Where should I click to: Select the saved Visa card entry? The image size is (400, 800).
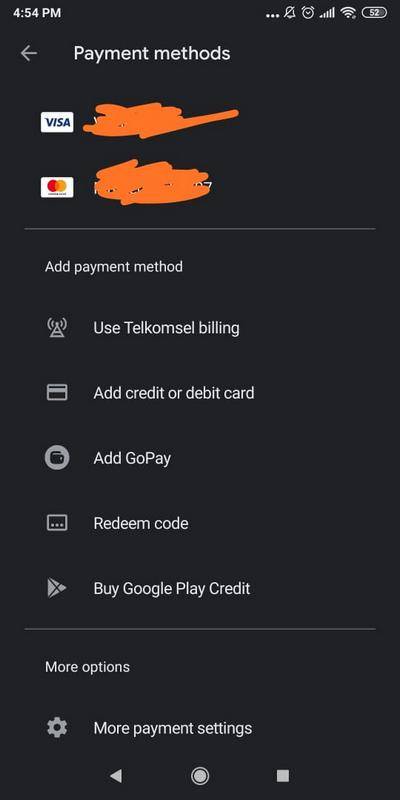tap(200, 122)
